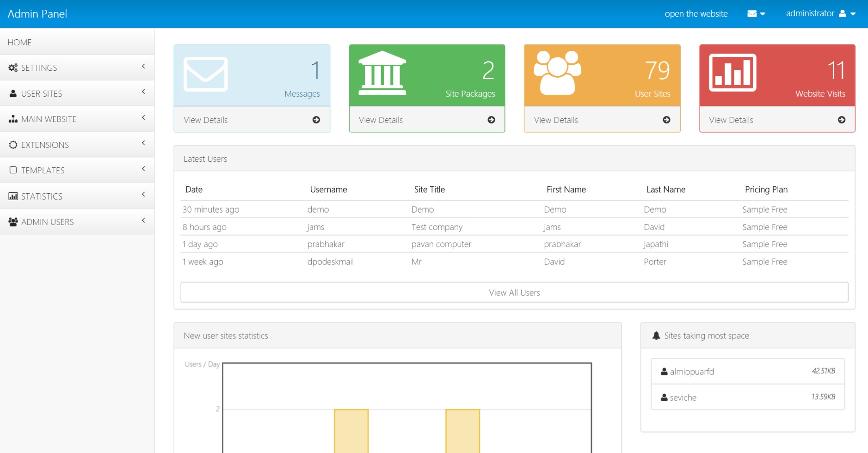Click the user icon beside almiopuarfd
The width and height of the screenshot is (868, 453).
pyautogui.click(x=664, y=371)
